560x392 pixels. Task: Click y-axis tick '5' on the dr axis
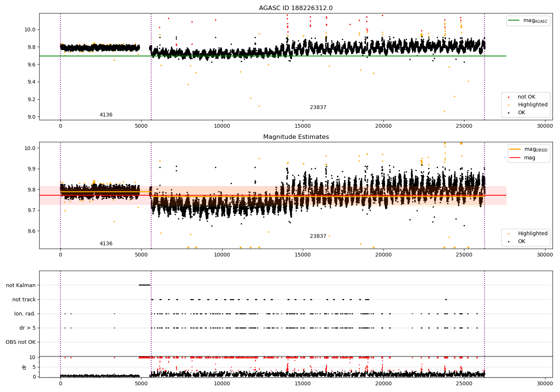coord(34,367)
